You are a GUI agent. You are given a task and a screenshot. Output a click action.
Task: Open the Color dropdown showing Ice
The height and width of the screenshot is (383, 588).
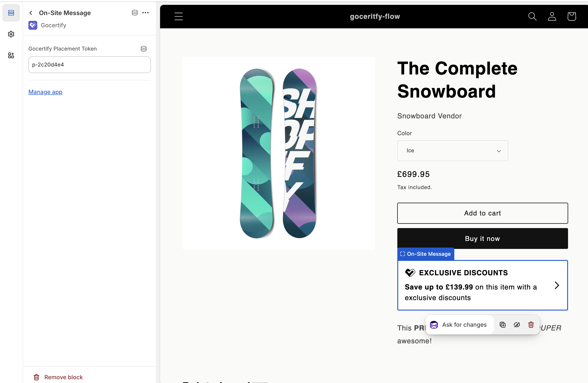452,151
